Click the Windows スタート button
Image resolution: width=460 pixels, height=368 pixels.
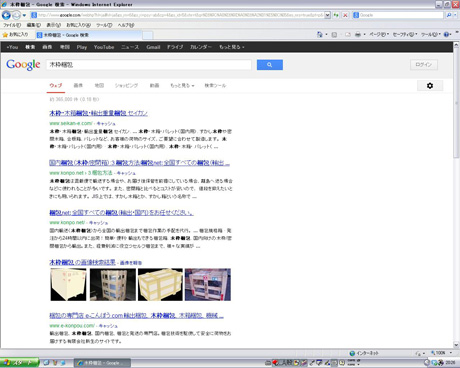19,363
